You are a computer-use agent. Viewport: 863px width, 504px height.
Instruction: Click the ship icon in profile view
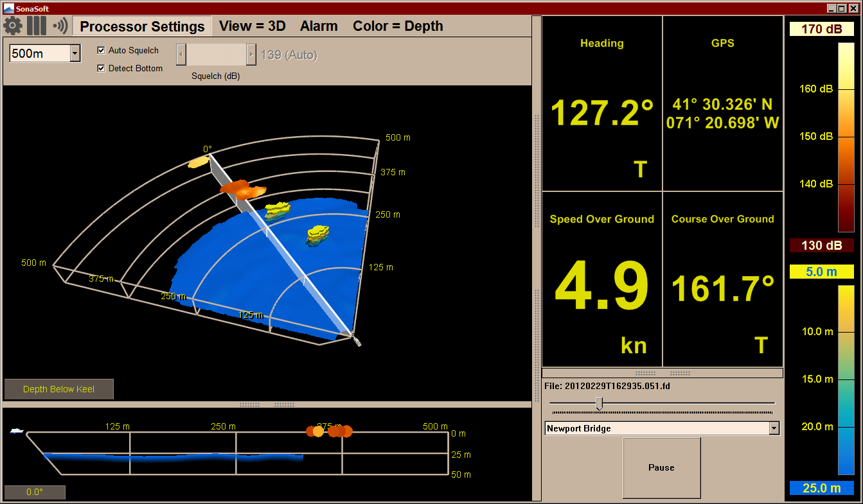click(x=17, y=431)
